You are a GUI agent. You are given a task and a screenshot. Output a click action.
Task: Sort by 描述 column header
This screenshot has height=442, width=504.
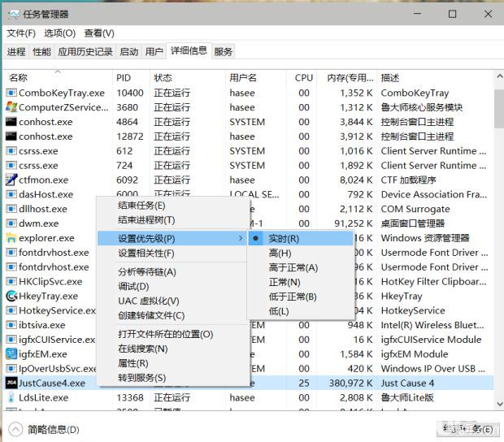(x=435, y=77)
